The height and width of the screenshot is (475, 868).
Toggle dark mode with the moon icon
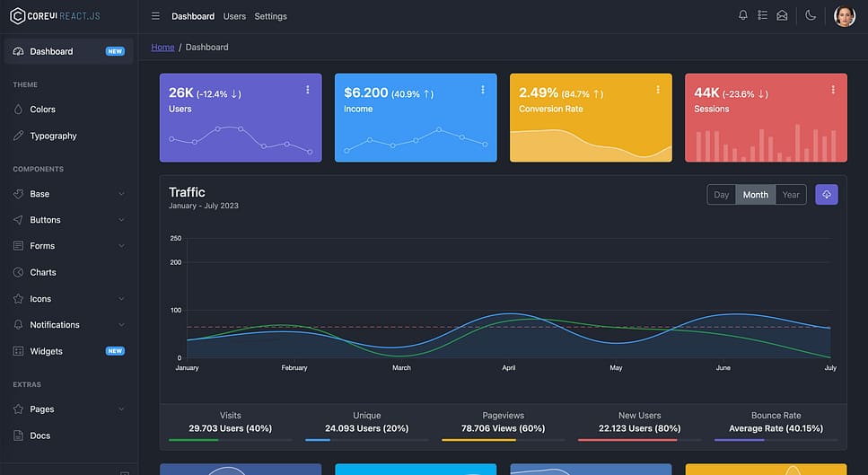click(x=811, y=15)
